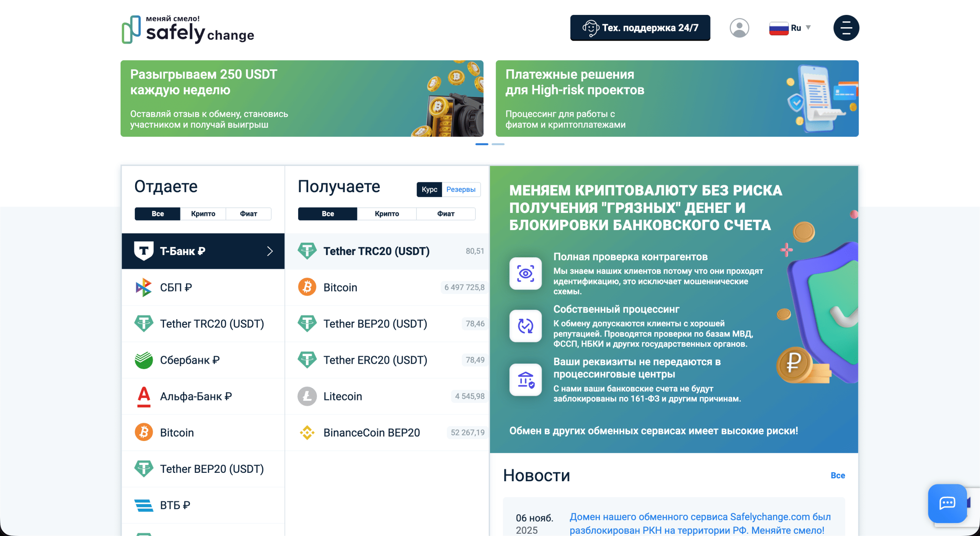980x536 pixels.
Task: Click the 52 267,19 BinanceCoin rate
Action: pos(467,432)
